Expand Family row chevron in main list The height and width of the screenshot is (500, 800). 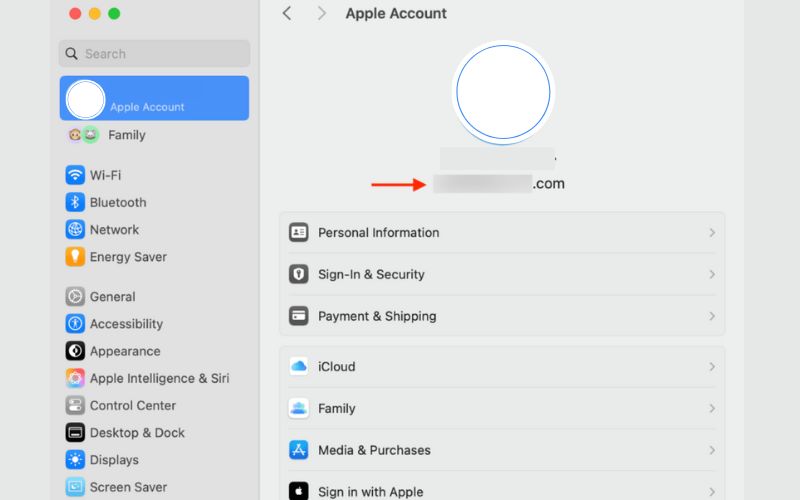[712, 409]
